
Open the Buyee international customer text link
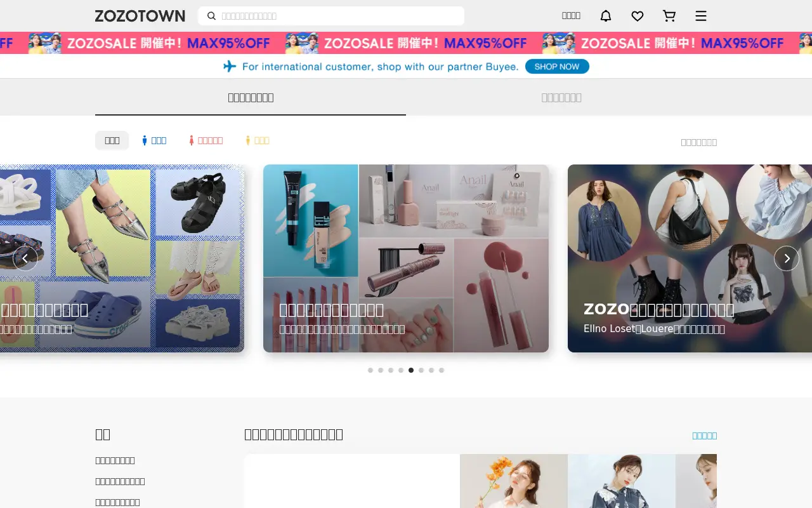click(381, 67)
